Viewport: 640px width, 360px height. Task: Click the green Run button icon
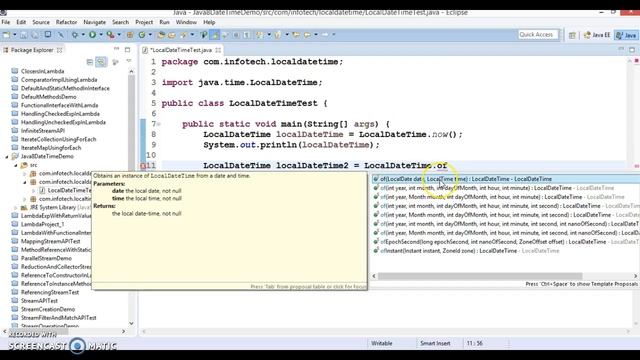click(93, 35)
